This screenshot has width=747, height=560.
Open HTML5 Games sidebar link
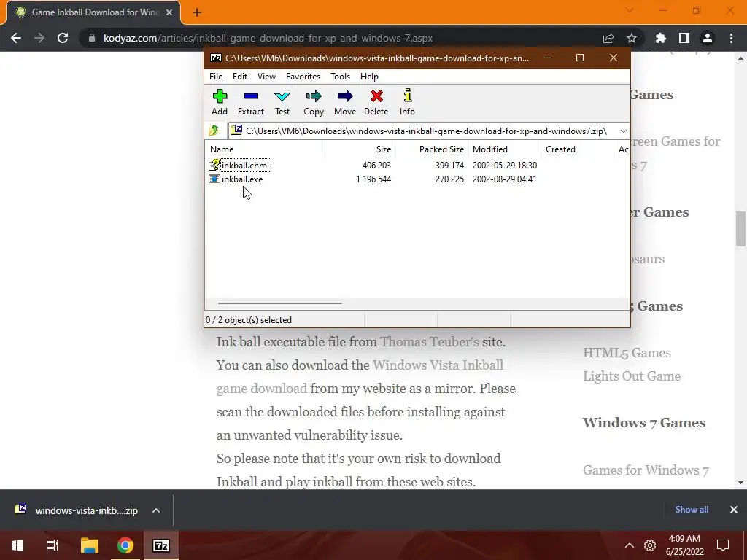pyautogui.click(x=627, y=353)
